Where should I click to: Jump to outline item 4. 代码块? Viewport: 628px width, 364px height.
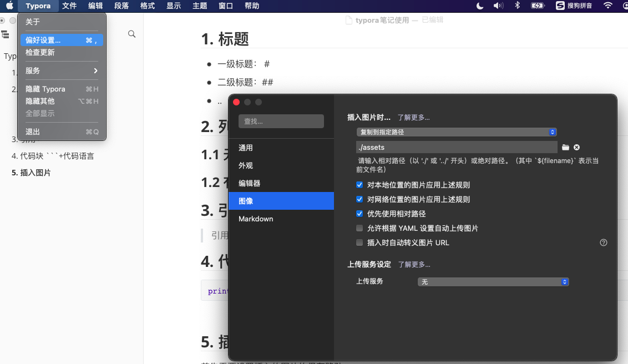[x=53, y=156]
